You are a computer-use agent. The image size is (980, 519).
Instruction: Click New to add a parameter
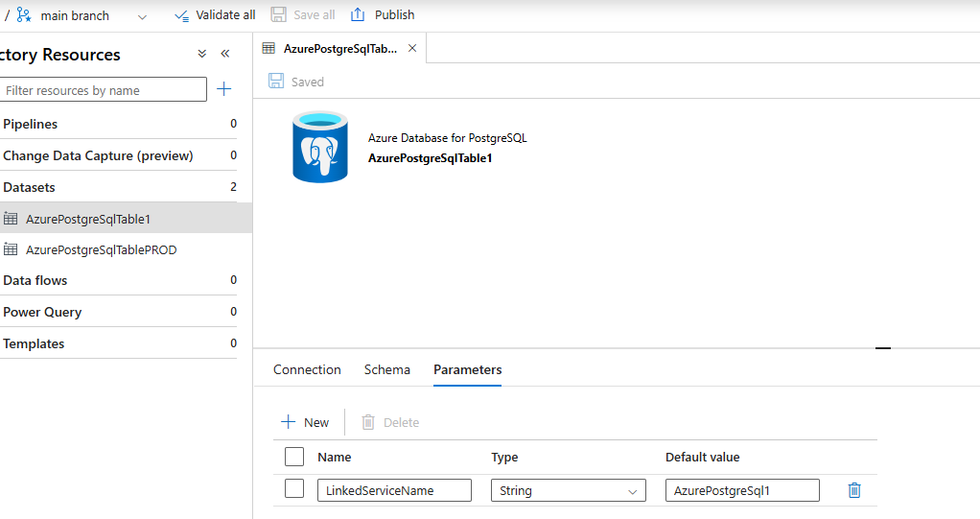[x=305, y=422]
